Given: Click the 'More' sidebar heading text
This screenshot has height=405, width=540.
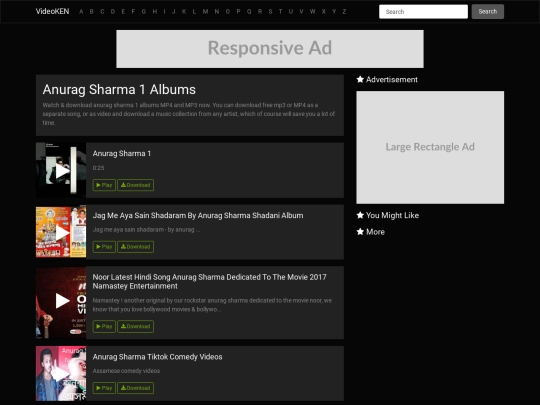Looking at the screenshot, I should [x=375, y=232].
